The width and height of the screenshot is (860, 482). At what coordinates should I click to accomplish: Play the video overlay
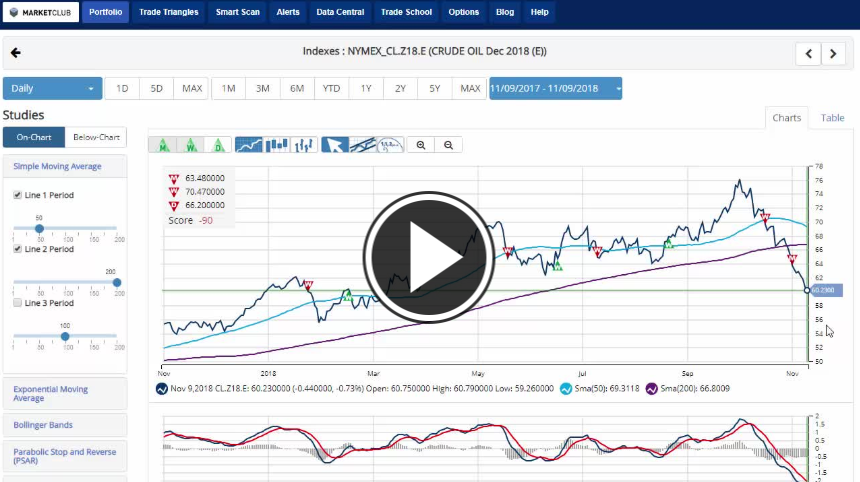429,257
